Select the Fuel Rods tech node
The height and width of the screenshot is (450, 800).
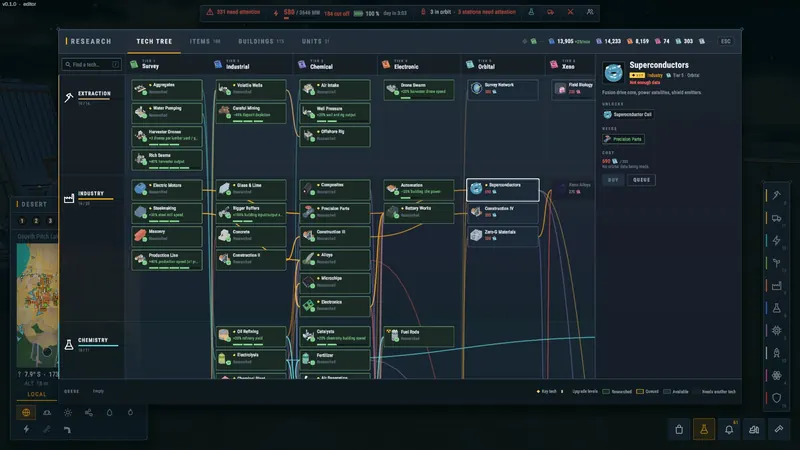[419, 336]
